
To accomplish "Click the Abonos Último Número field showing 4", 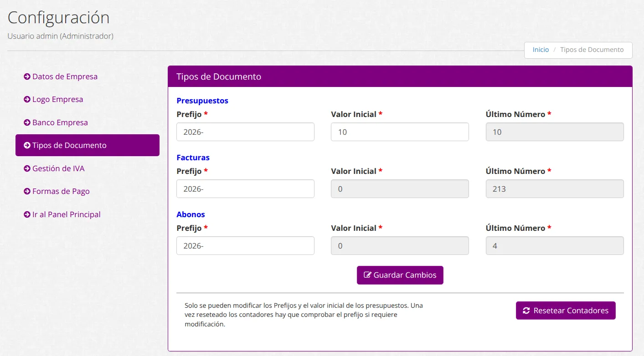I will (555, 245).
